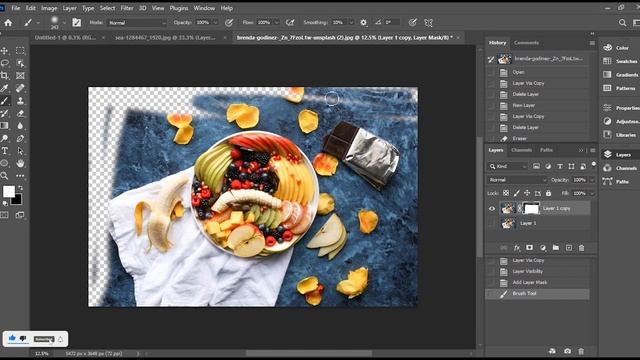This screenshot has height=360, width=640.
Task: Open the Home screen icon
Action: [8, 23]
